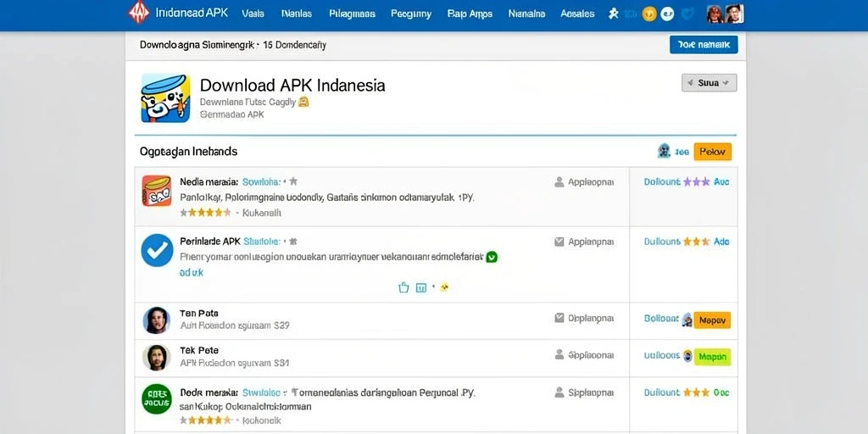Click the blue Joie namelk button
868x434 pixels.
704,45
